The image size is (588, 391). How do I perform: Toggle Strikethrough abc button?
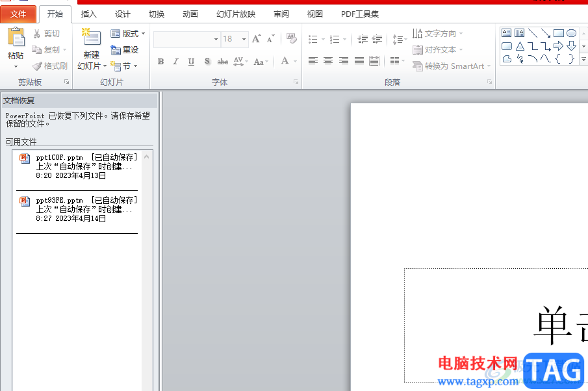(x=223, y=62)
